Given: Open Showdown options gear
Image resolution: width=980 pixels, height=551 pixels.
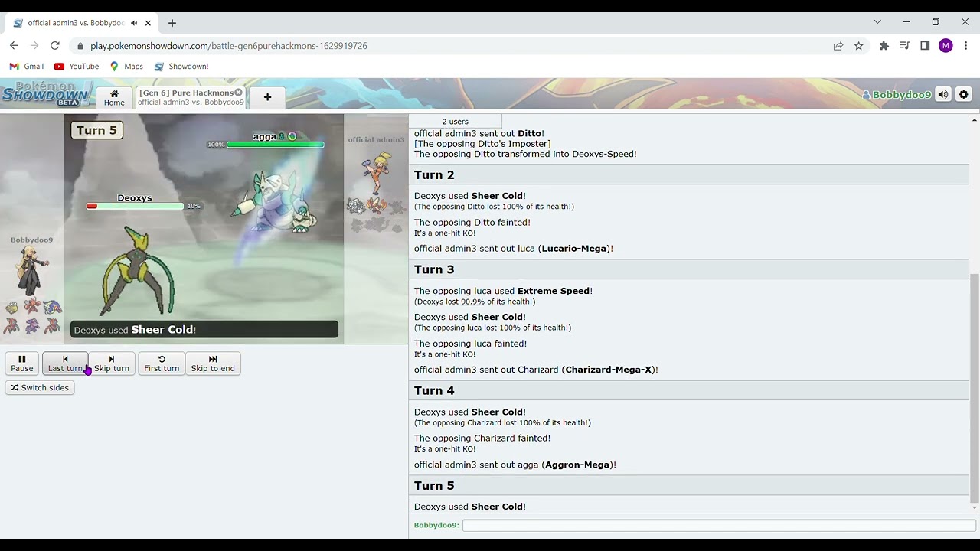Looking at the screenshot, I should tap(964, 95).
